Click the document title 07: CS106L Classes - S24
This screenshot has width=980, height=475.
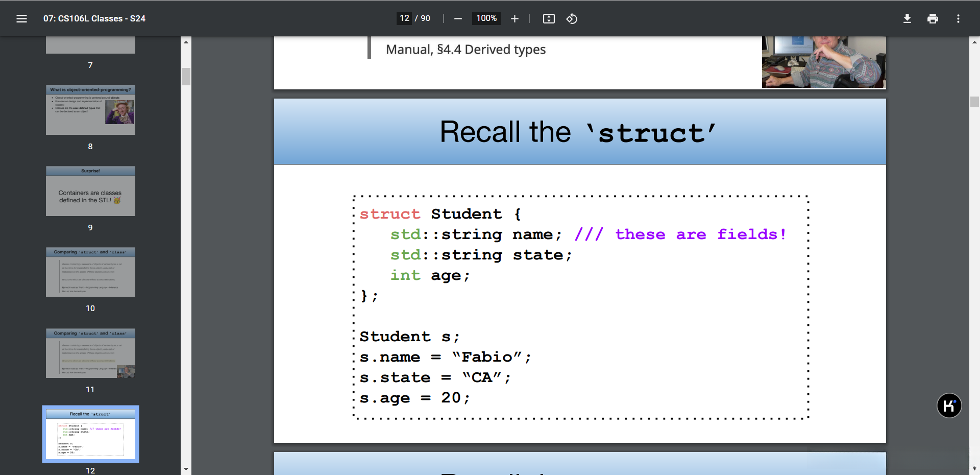94,18
